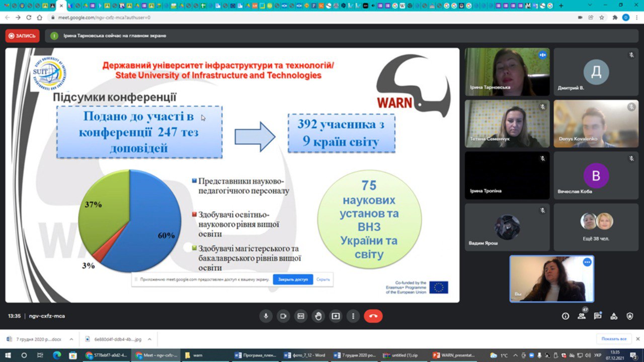The image size is (644, 362).
Task: Switch to WARN_presentat PowerPoint taskbar window
Action: tap(453, 355)
